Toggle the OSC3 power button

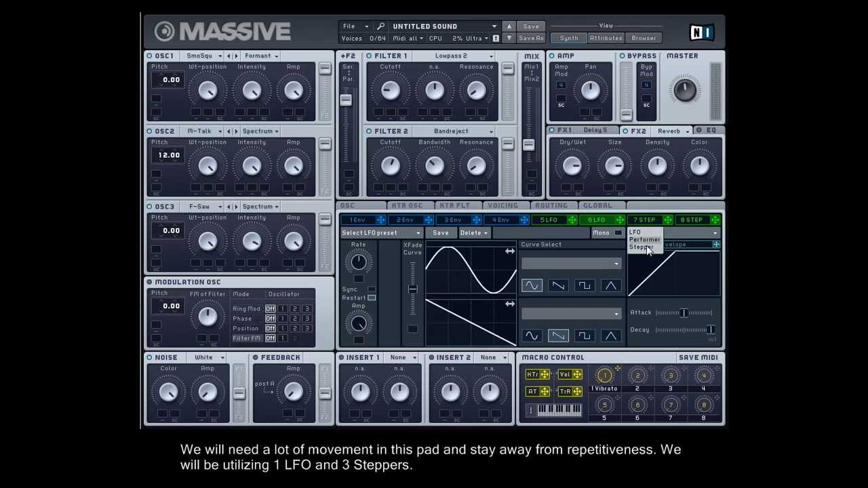tap(149, 207)
